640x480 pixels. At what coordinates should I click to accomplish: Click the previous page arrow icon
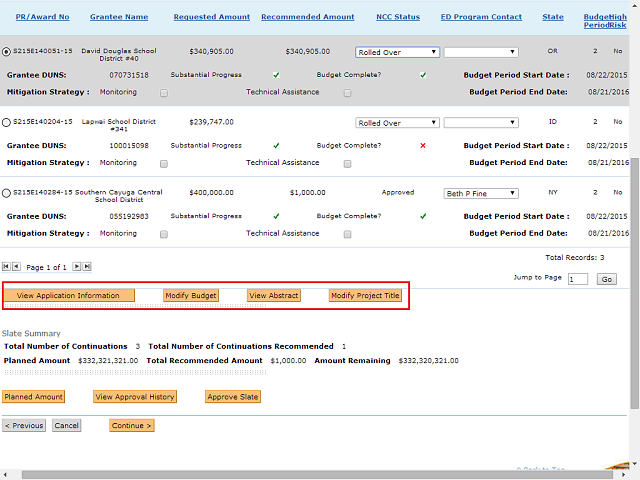(16, 267)
